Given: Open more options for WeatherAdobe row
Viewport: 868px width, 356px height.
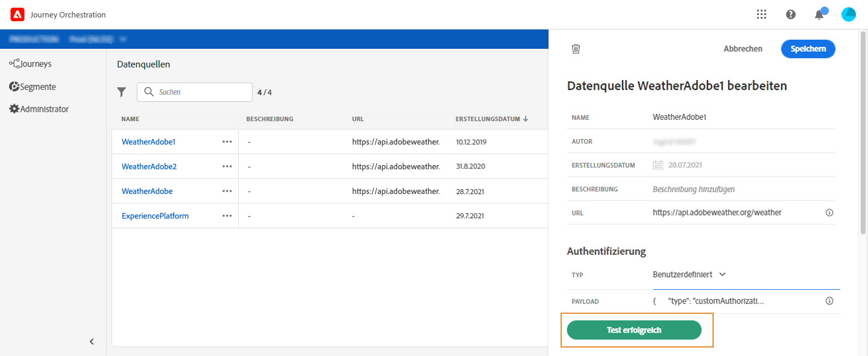Looking at the screenshot, I should pos(227,191).
